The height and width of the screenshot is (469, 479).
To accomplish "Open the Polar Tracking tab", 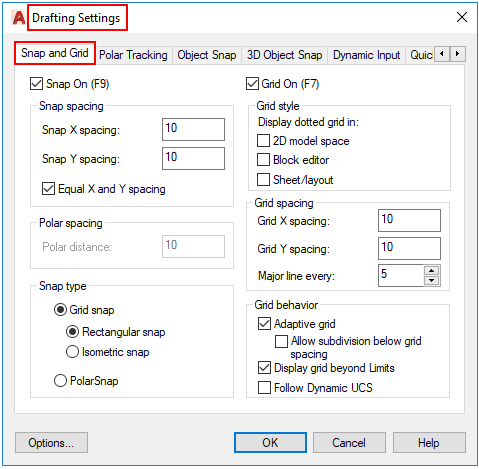I will pos(133,55).
